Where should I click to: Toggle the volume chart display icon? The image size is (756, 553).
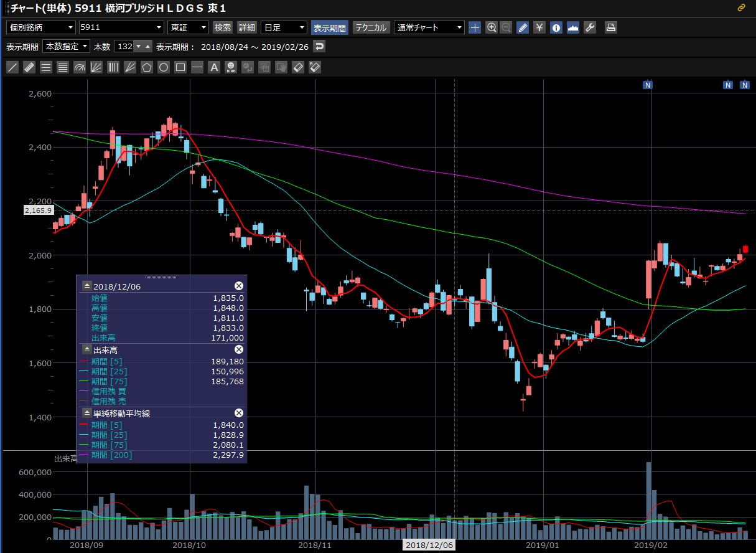click(573, 27)
